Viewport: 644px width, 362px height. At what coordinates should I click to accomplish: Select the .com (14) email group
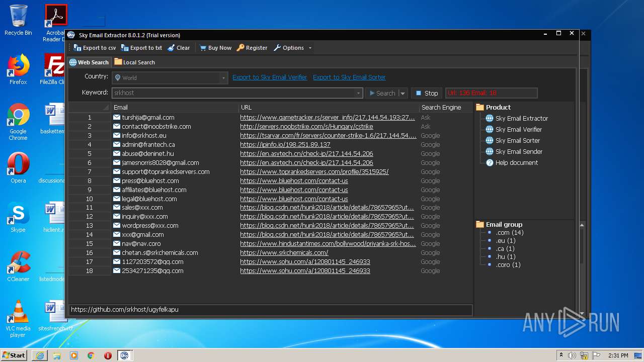coord(510,233)
